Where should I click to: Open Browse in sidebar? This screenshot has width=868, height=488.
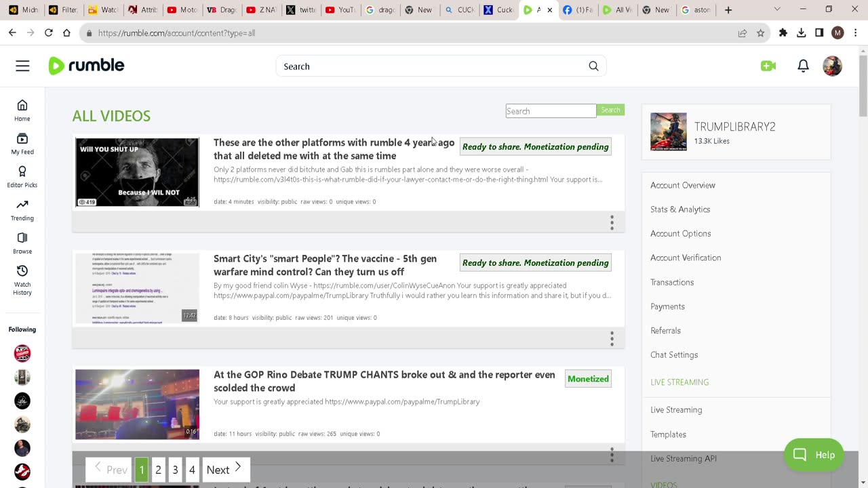click(22, 243)
